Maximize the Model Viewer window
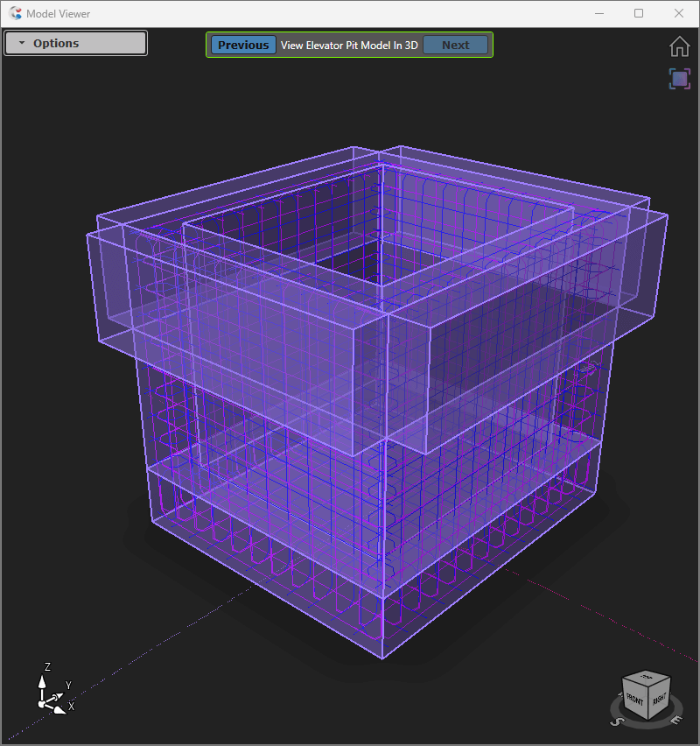This screenshot has height=746, width=700. (x=639, y=13)
